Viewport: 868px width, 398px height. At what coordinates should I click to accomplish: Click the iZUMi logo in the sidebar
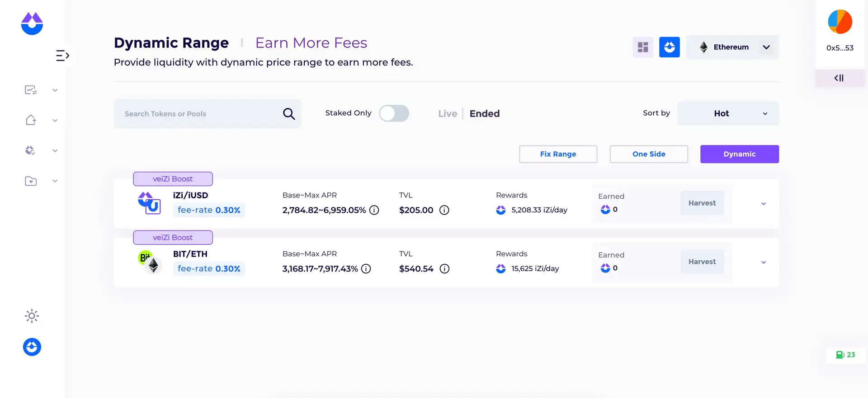32,23
